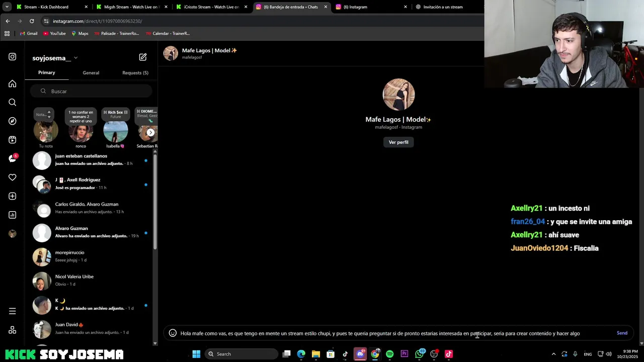Open Juan David conversation
This screenshot has width=644, height=362.
[x=91, y=329]
